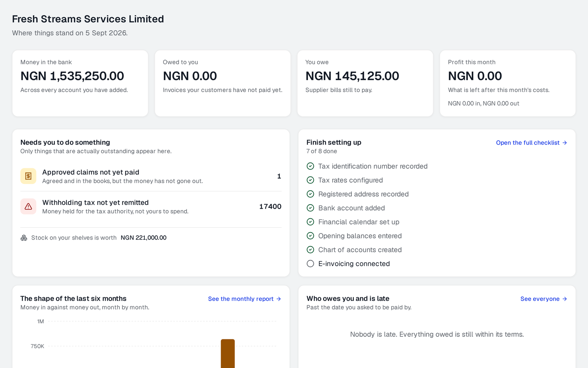
Task: Click the stock cubes icon
Action: point(24,238)
